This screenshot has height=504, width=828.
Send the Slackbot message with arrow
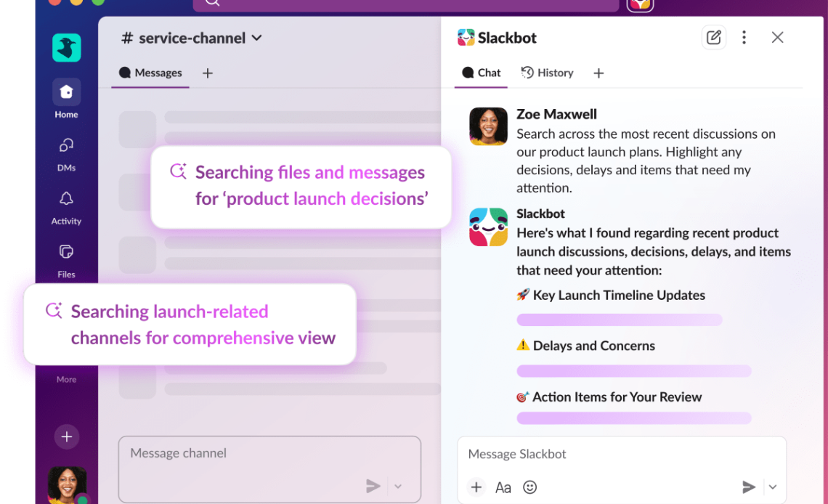point(749,487)
